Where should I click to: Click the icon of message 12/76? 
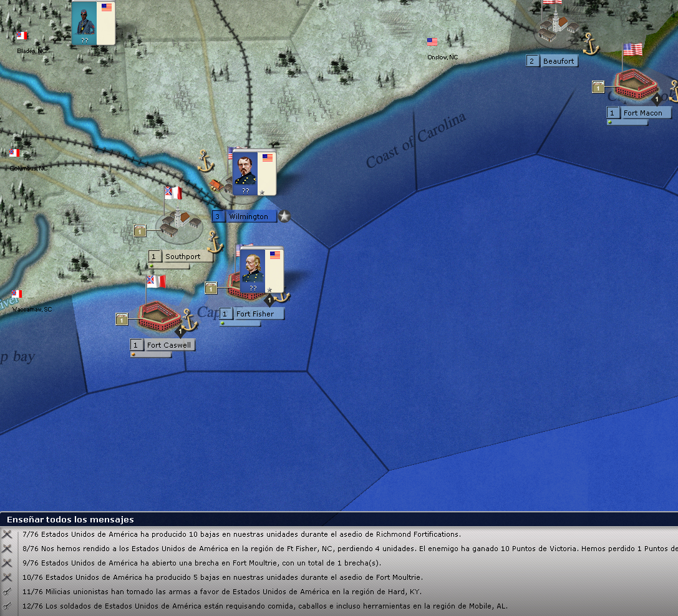point(7,605)
